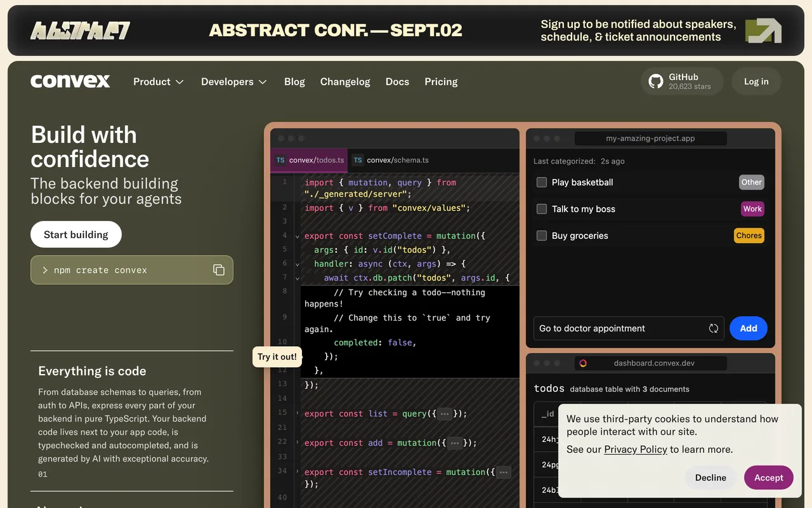Go to the Pricing page

pyautogui.click(x=441, y=81)
